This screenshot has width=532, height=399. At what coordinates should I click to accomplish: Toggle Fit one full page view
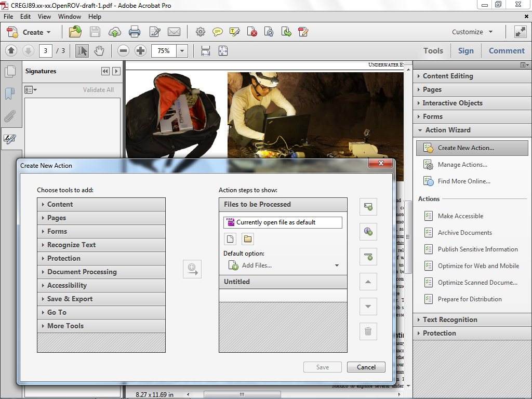tap(223, 51)
